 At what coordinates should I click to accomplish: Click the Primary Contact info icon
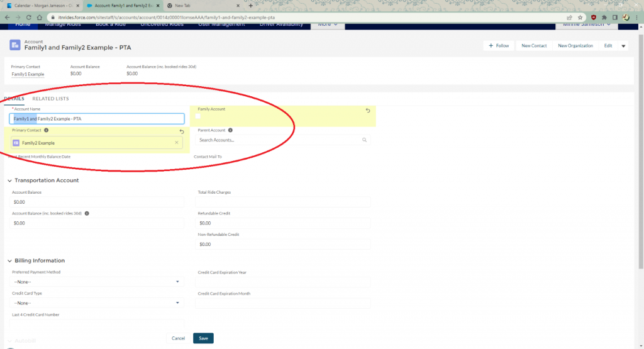point(47,130)
